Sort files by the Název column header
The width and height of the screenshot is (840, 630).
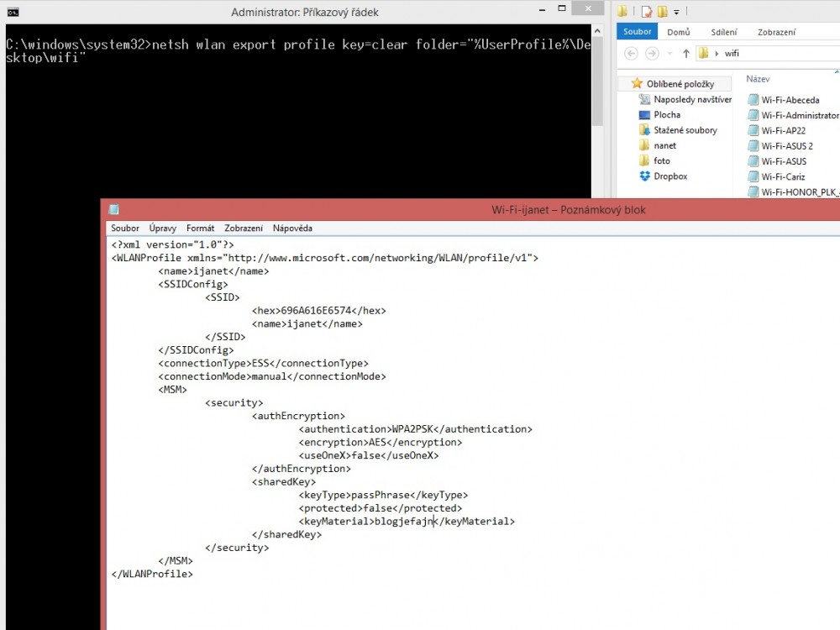click(x=758, y=79)
